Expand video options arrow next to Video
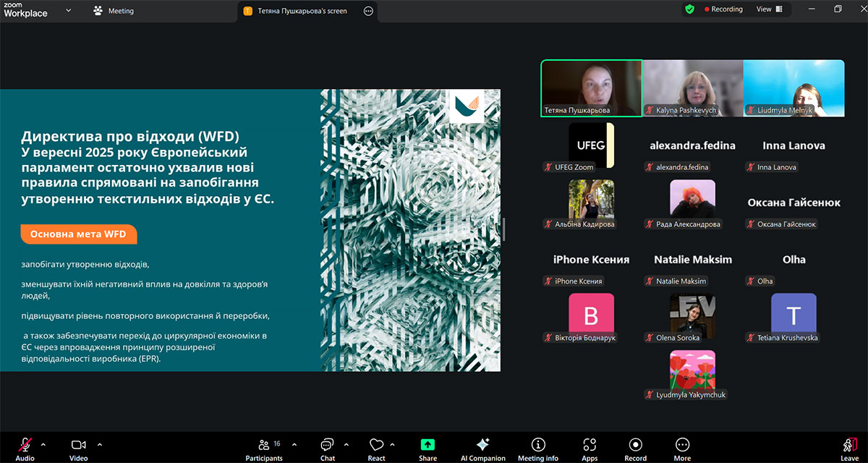Screen dimensions: 868x463 pos(100,444)
